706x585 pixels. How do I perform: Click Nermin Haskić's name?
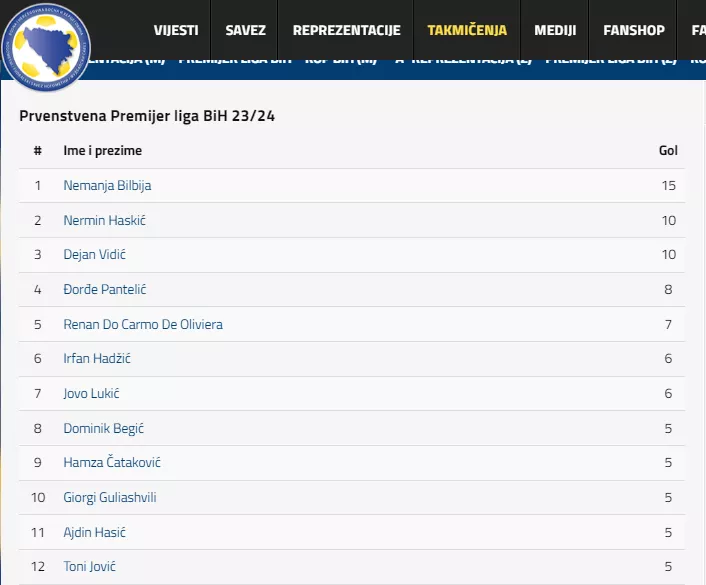coord(104,220)
